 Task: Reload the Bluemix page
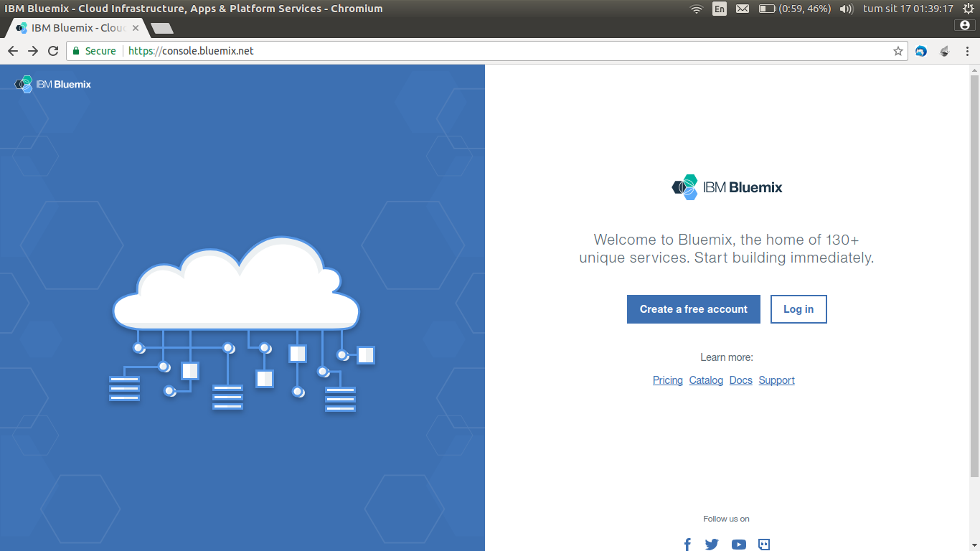(53, 51)
